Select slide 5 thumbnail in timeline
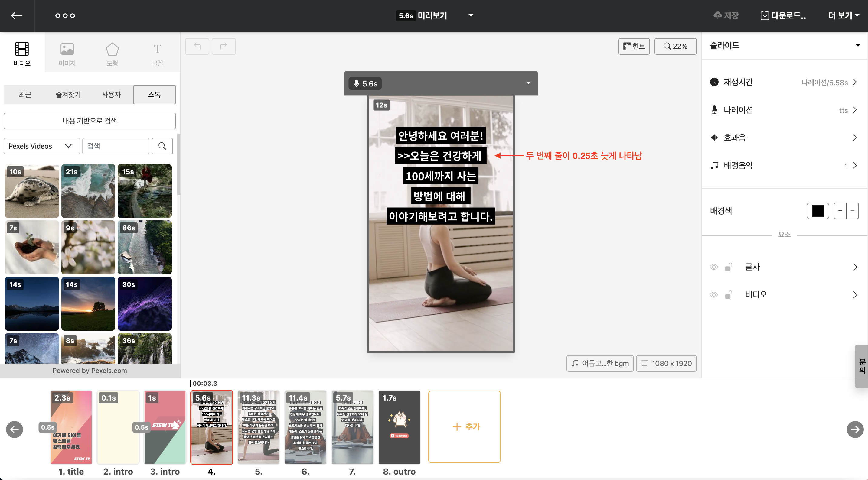 pyautogui.click(x=259, y=427)
